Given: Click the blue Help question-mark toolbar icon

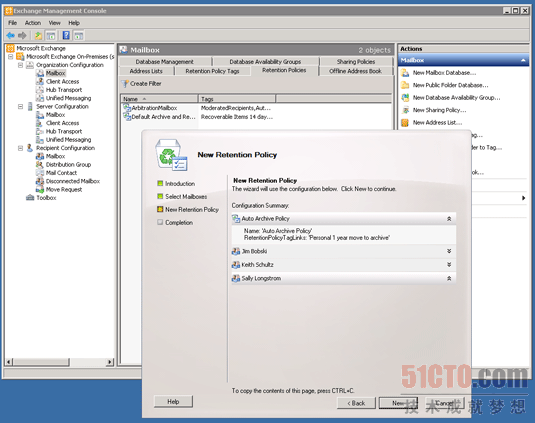Looking at the screenshot, I should [x=66, y=35].
